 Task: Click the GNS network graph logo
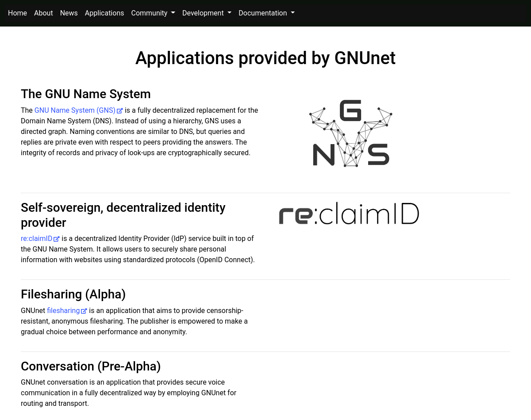(350, 133)
